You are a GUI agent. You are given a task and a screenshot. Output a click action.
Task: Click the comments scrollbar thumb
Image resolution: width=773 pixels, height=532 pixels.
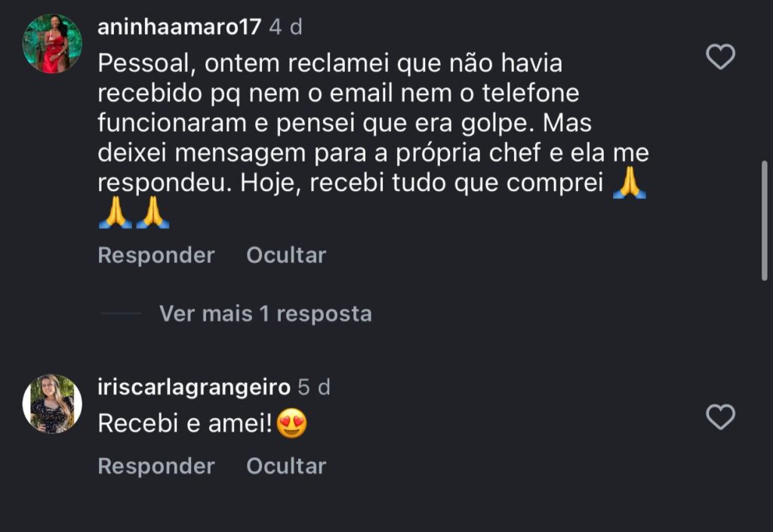[765, 220]
